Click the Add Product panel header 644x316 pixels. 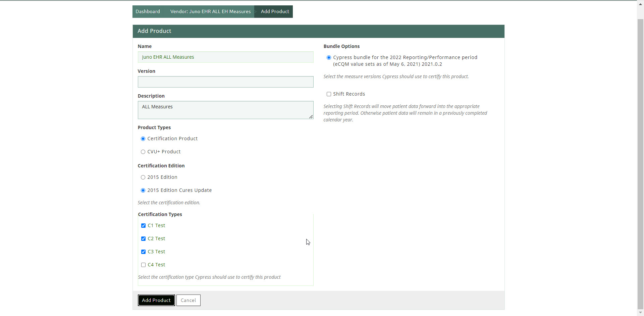318,31
